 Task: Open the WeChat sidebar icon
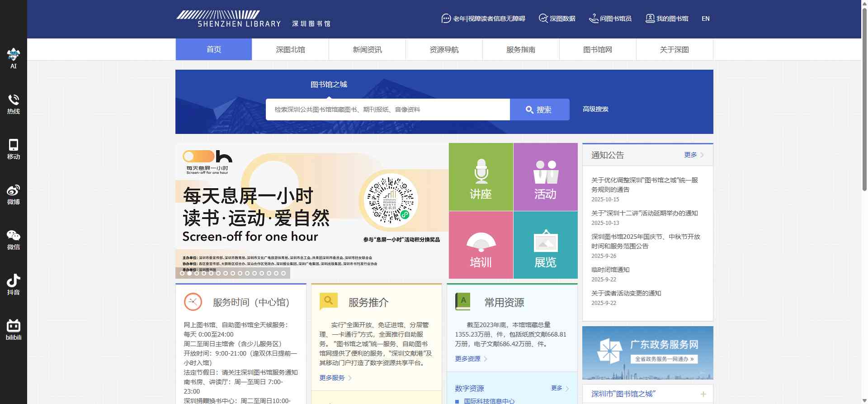(14, 239)
